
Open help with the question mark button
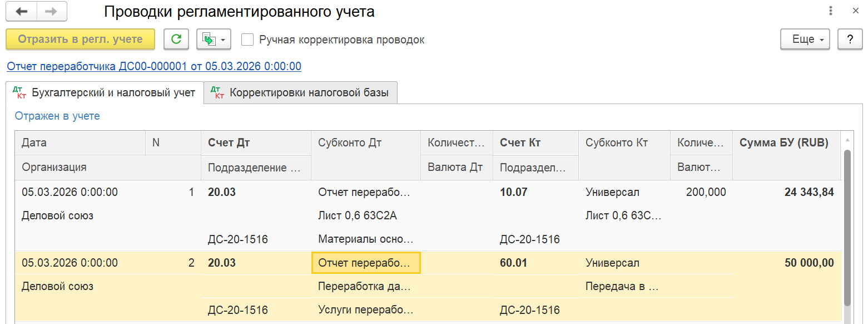[850, 40]
